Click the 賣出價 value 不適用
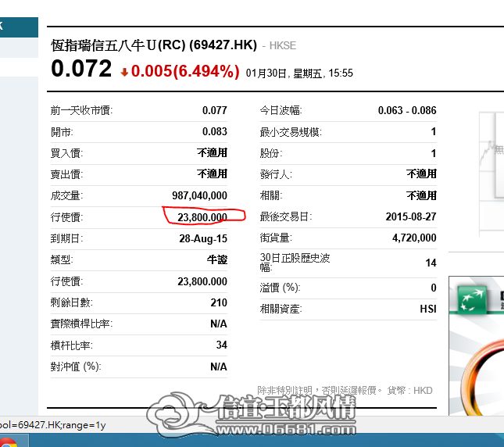Viewport: 504px width, 447px height. tap(212, 174)
